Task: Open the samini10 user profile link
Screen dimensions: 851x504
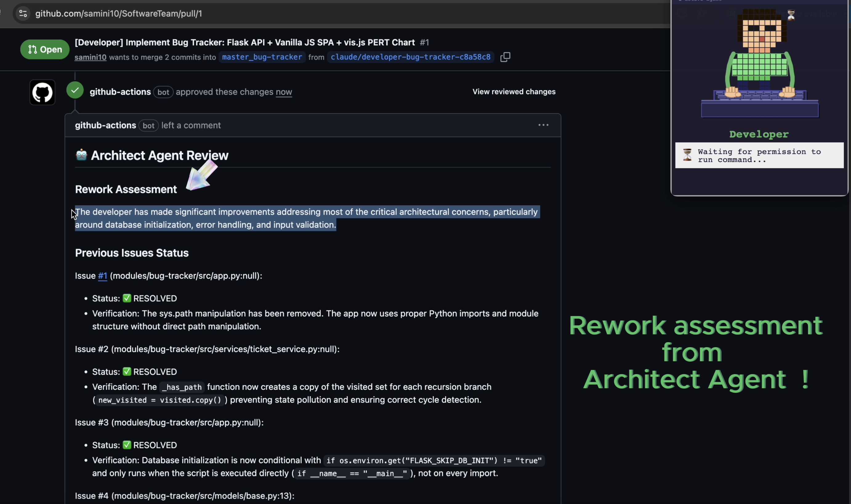Action: pos(91,57)
